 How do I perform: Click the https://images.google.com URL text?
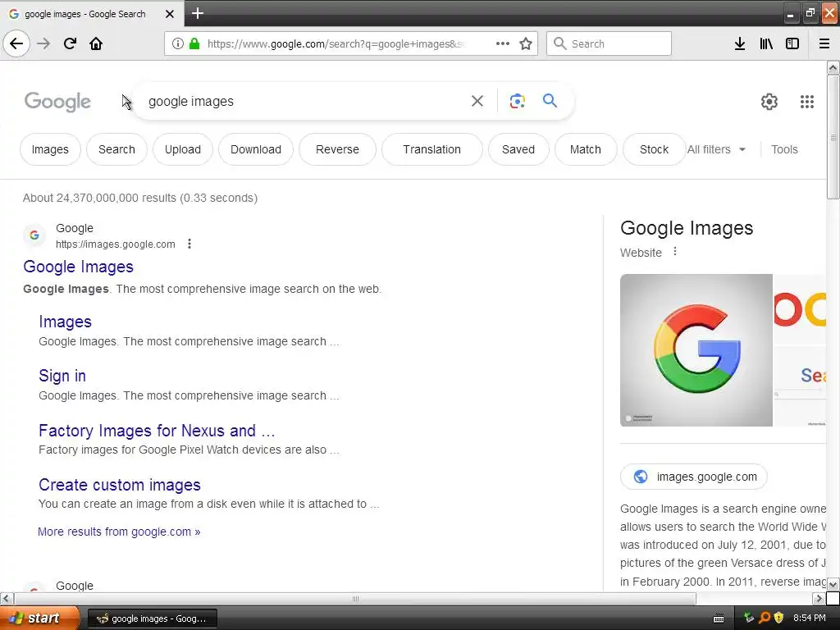(x=115, y=244)
